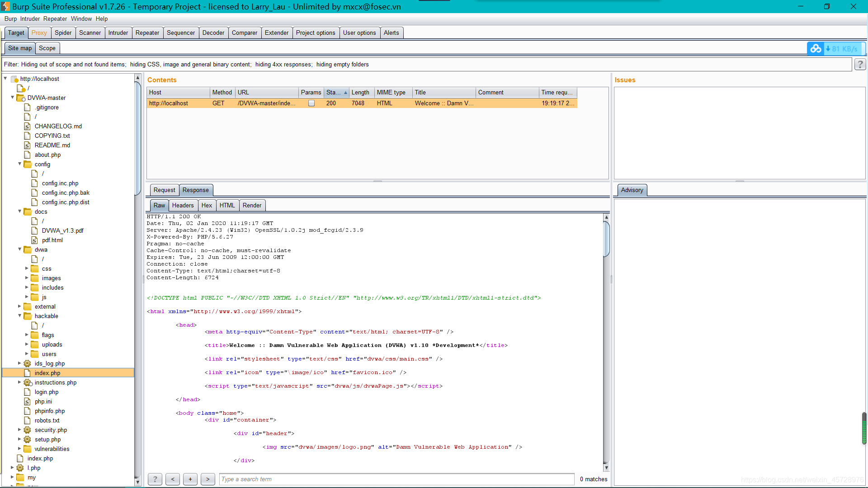The image size is (868, 488).
Task: Click the search input field at bottom
Action: pyautogui.click(x=396, y=479)
